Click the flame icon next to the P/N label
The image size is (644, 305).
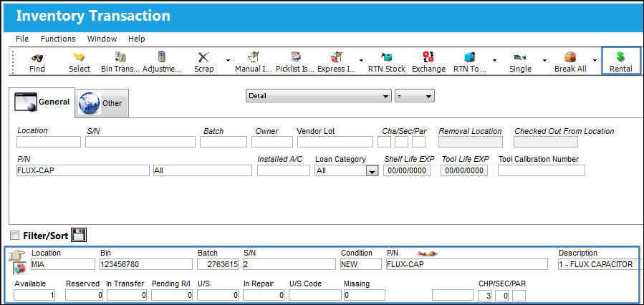click(x=427, y=253)
